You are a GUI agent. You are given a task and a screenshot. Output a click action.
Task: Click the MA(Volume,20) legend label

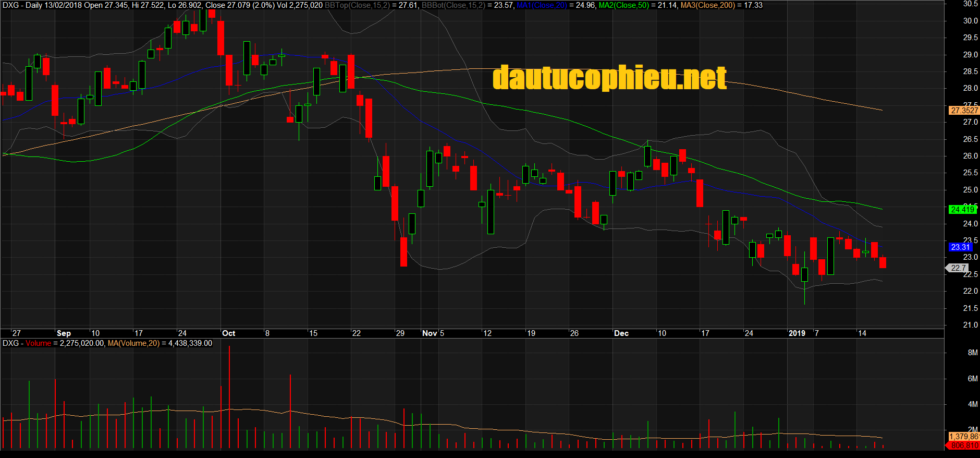(x=133, y=343)
